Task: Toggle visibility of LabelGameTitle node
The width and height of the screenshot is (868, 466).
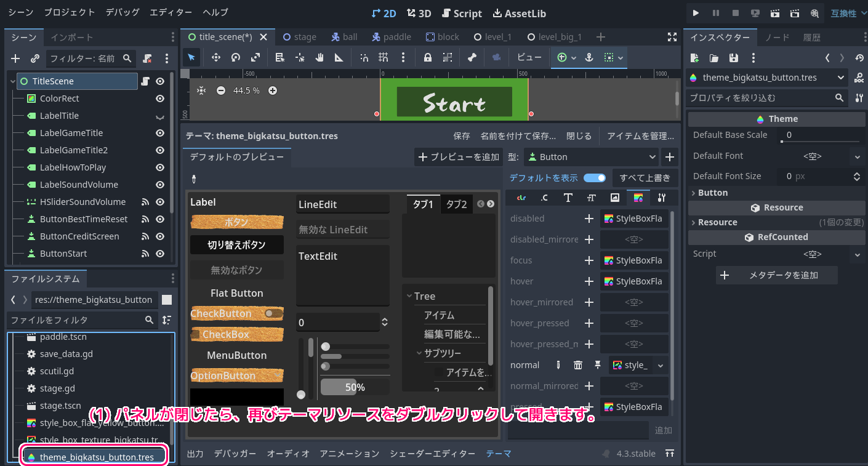Action: (160, 133)
